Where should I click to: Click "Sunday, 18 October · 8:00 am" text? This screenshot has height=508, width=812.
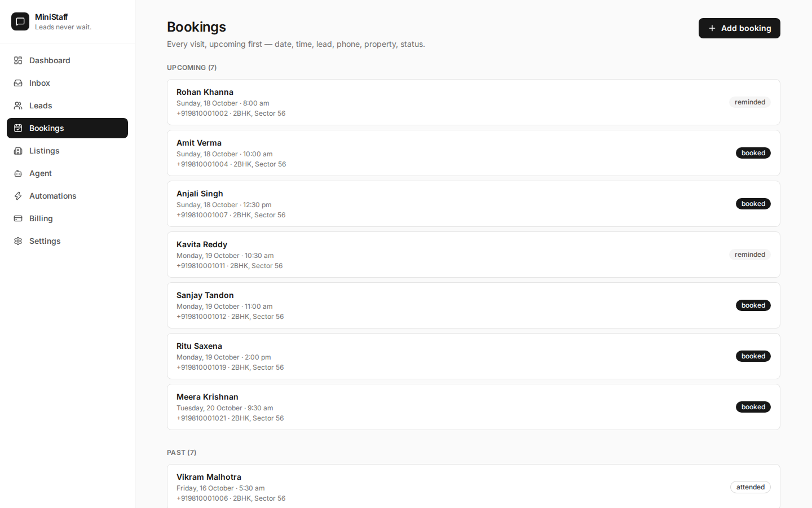coord(223,103)
